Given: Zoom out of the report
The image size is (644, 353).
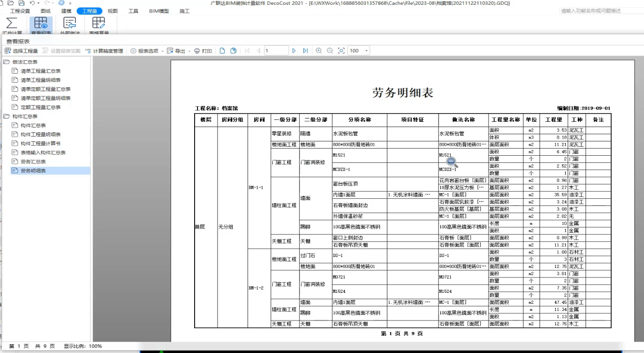Looking at the screenshot, I should coord(330,51).
